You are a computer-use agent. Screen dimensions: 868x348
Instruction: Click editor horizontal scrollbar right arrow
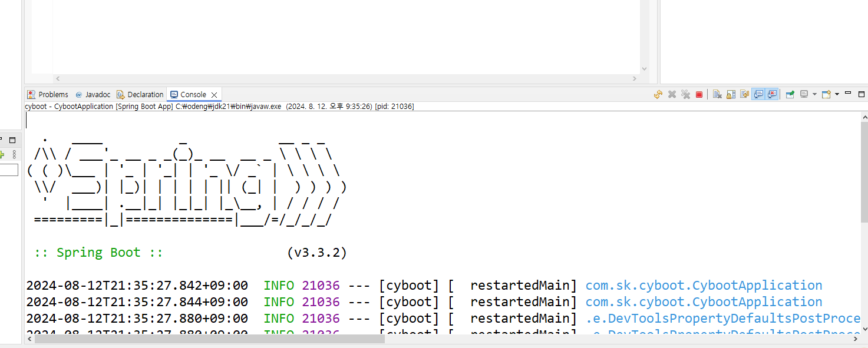click(x=635, y=78)
